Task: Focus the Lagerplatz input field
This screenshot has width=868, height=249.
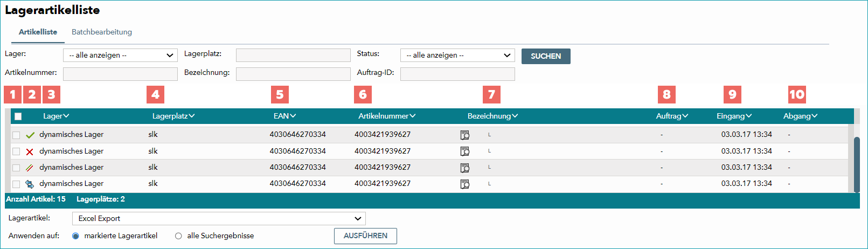Action: [x=293, y=55]
